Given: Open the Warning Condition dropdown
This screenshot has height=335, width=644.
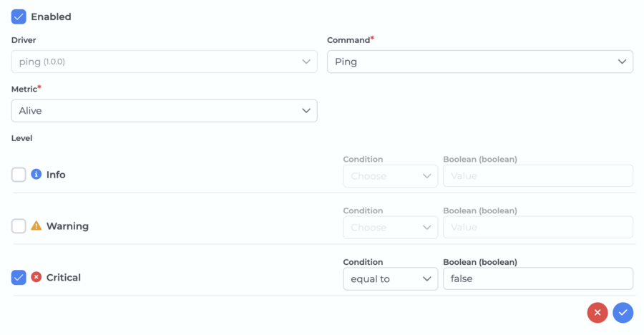Looking at the screenshot, I should [391, 228].
